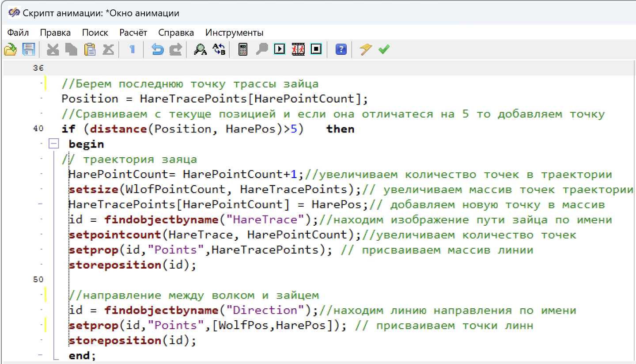Click the calculator toolbar icon
636x364 pixels.
tap(242, 49)
